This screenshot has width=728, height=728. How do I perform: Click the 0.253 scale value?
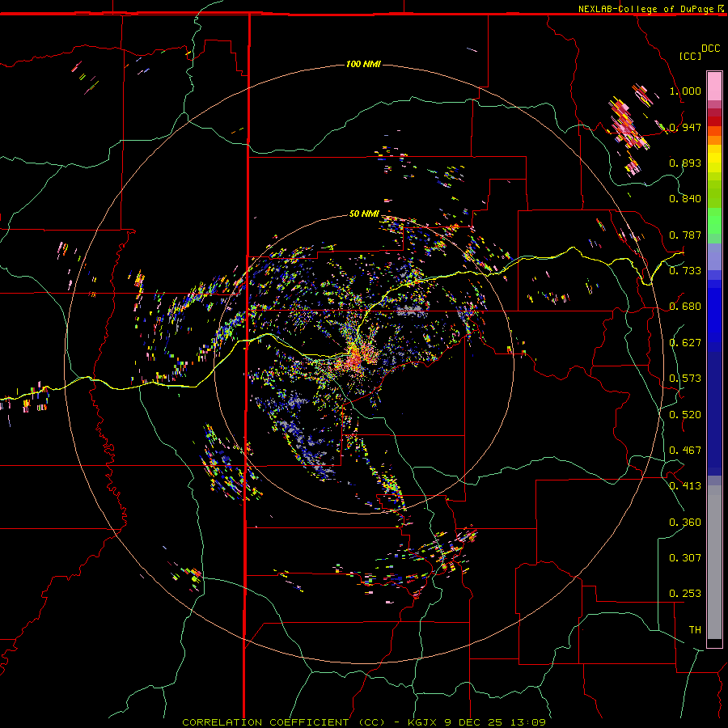click(685, 594)
